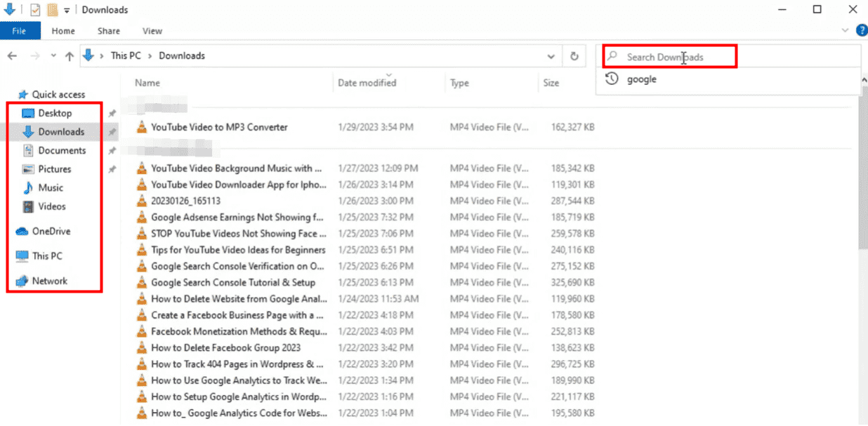
Task: Open the File menu
Action: pyautogui.click(x=20, y=31)
